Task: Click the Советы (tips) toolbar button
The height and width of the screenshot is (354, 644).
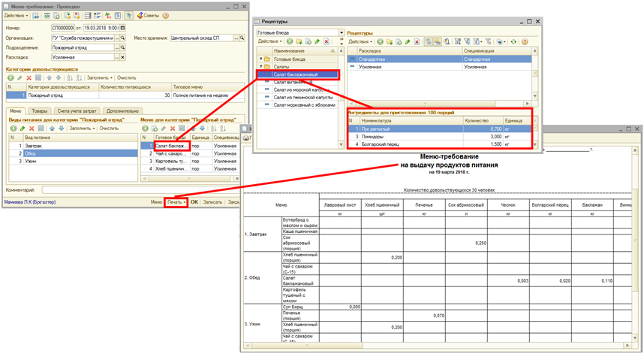Action: tap(148, 15)
